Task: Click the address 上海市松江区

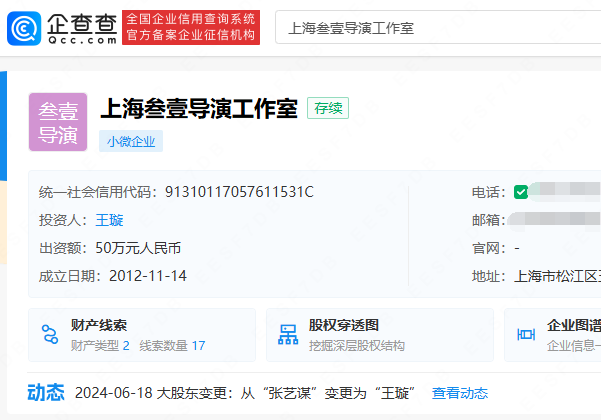Action: point(557,276)
